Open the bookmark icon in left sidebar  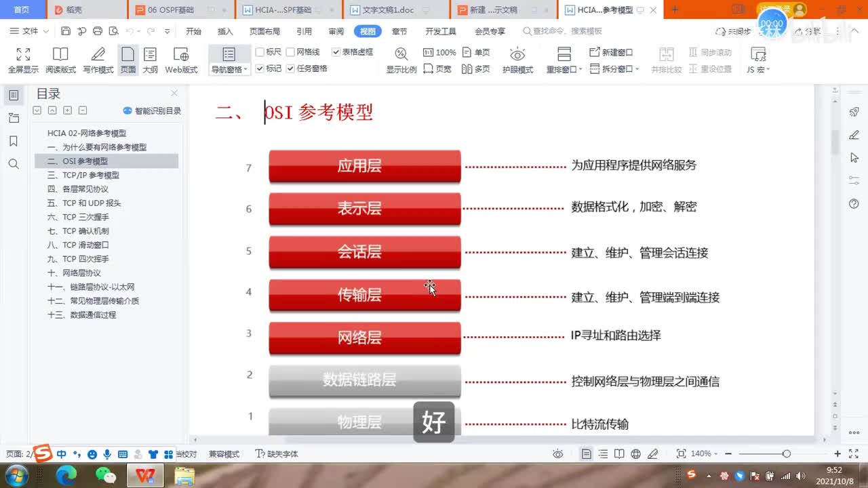(x=14, y=141)
